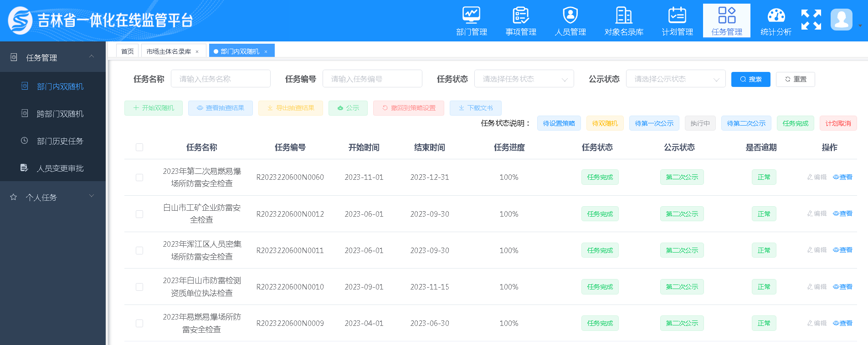Open 跨部门双随机 menu item
The image size is (868, 345).
coord(53,113)
